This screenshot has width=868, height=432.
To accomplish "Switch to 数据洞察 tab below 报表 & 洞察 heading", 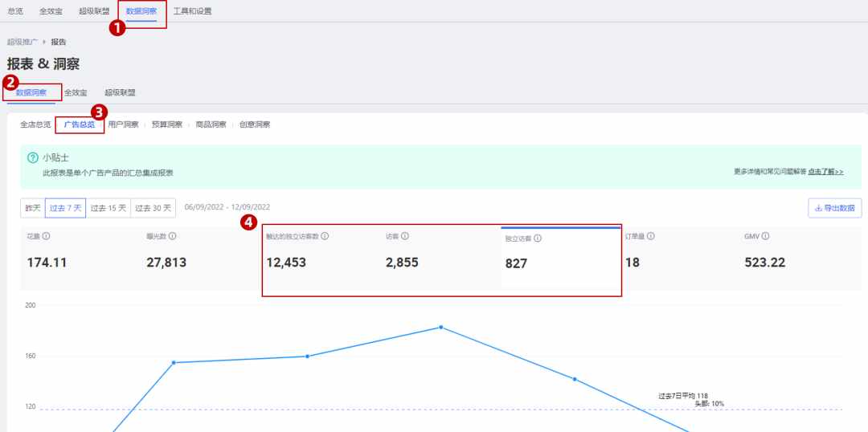I will click(31, 93).
